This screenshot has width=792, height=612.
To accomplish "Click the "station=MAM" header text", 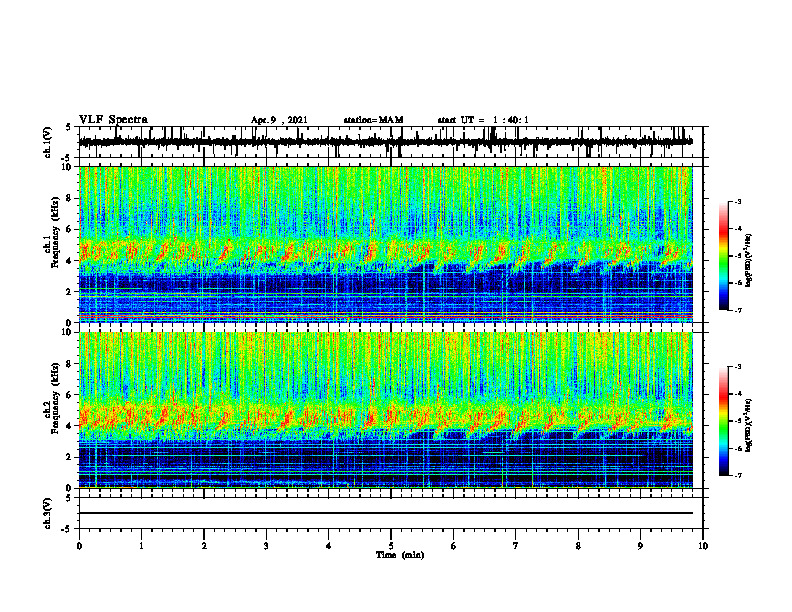I will (x=373, y=120).
